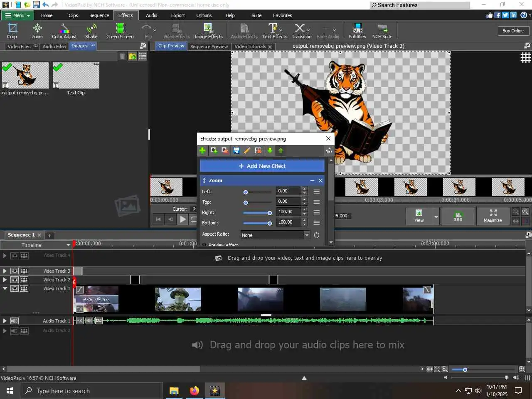Image resolution: width=532 pixels, height=399 pixels.
Task: Click the pencil edit icon in Effects dialog
Action: [247, 150]
